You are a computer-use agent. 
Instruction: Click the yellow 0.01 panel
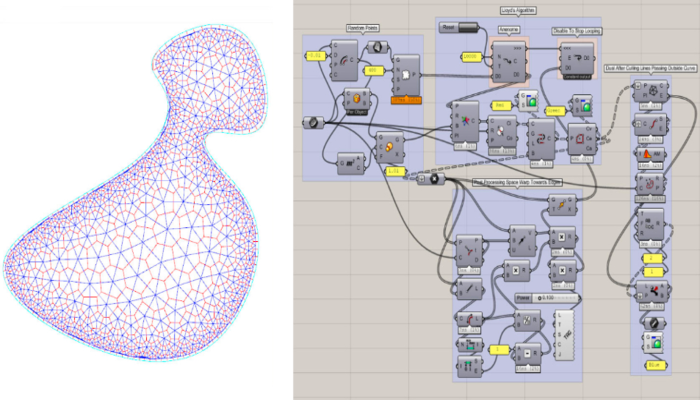pyautogui.click(x=315, y=54)
